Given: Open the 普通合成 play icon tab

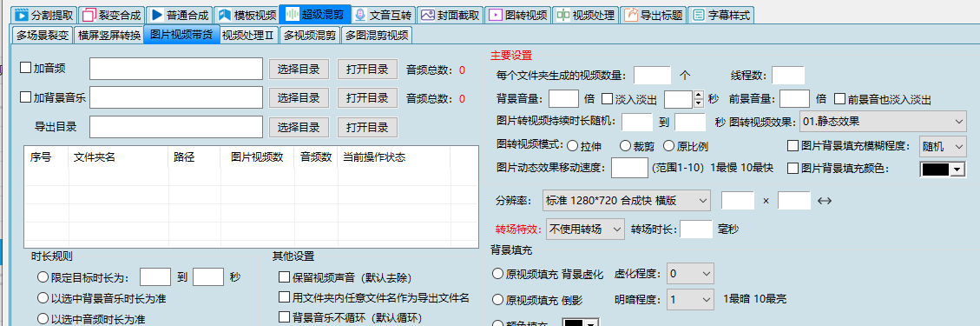Looking at the screenshot, I should click(157, 15).
